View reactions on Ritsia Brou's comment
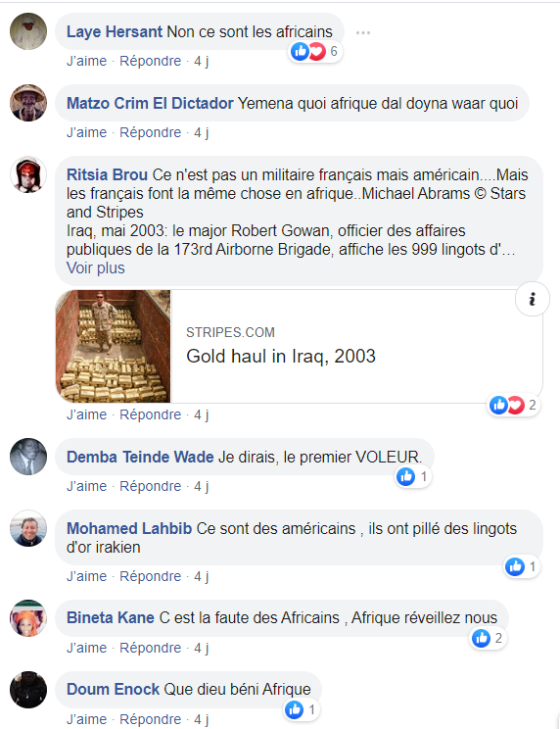560x729 pixels. (514, 405)
